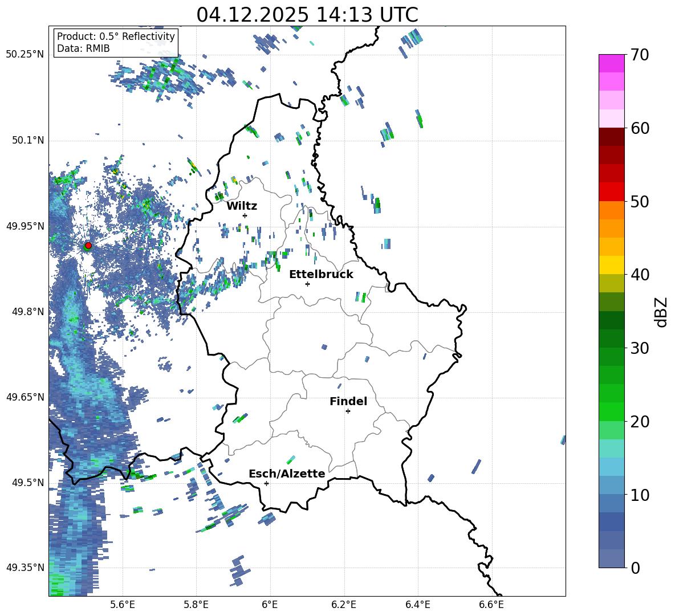The image size is (675, 616).
Task: Click the dBZ colorbar label
Action: pyautogui.click(x=661, y=312)
